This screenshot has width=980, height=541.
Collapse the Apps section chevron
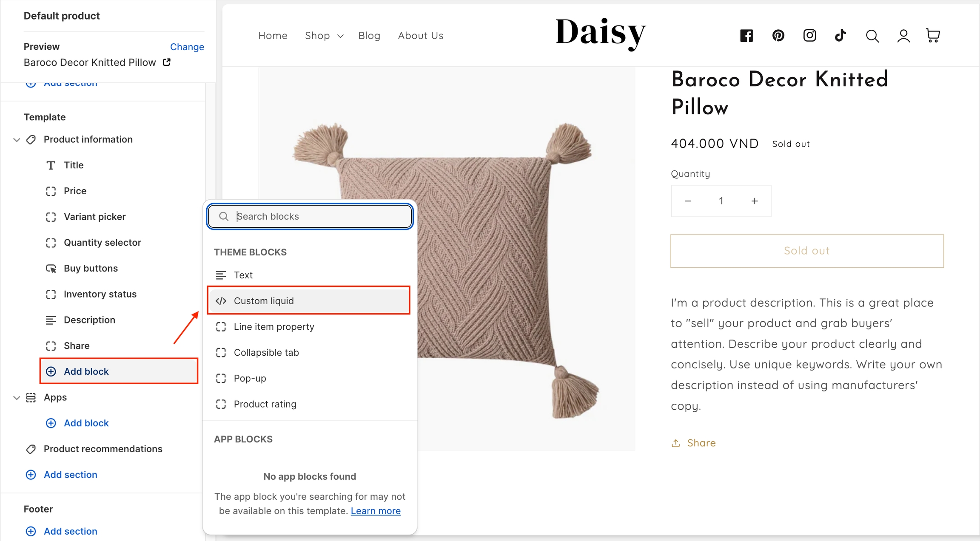pyautogui.click(x=17, y=398)
